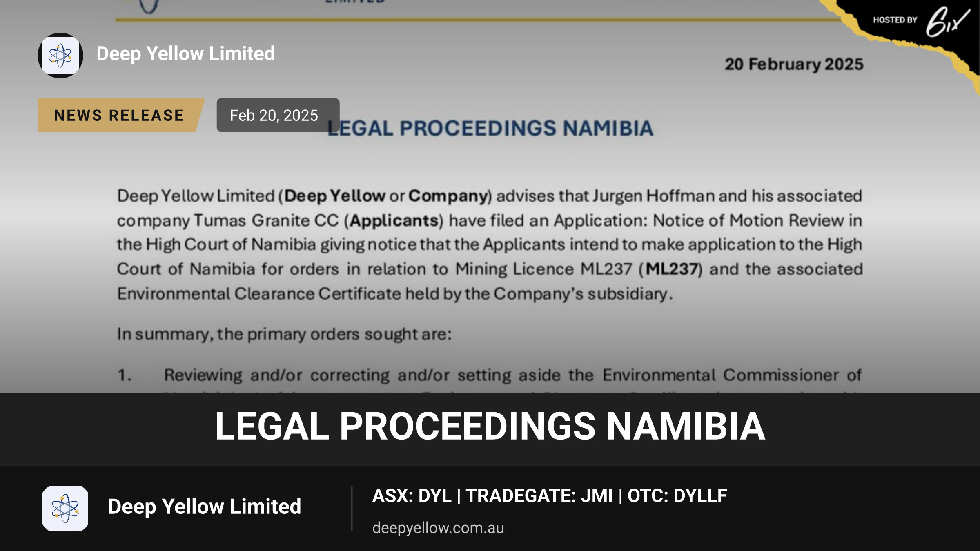Click the TRADEGATE: JMI ticker text

(539, 495)
